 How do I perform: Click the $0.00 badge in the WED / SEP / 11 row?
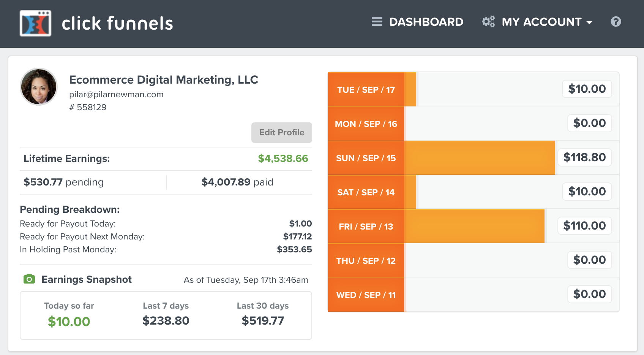[x=590, y=294]
